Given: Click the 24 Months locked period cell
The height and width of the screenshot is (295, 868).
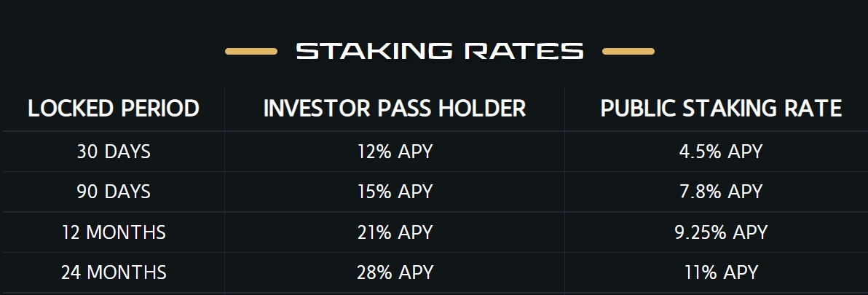Looking at the screenshot, I should coord(114,272).
